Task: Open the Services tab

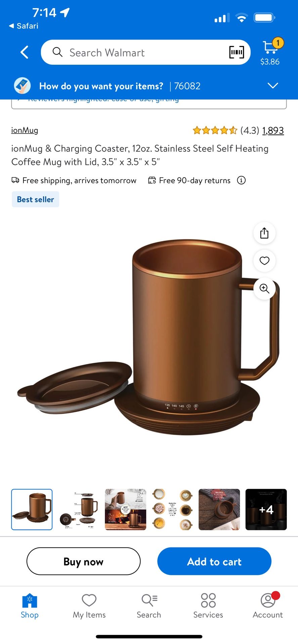Action: click(x=208, y=606)
